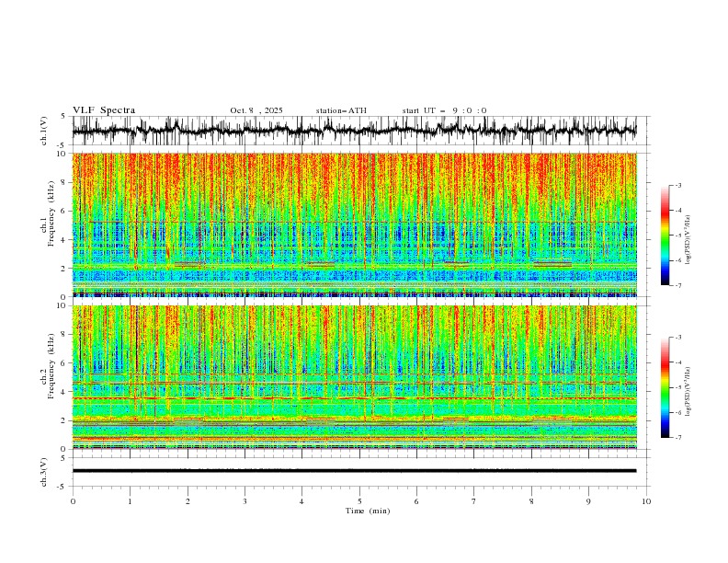Image resolution: width=728 pixels, height=563 pixels.
Task: Click the flat ch.3 voltage trace
Action: tap(354, 471)
